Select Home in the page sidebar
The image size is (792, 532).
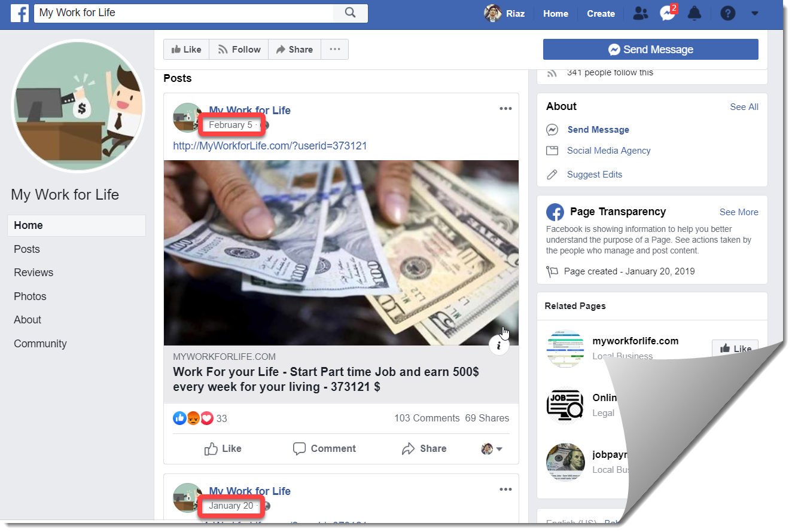tap(77, 225)
